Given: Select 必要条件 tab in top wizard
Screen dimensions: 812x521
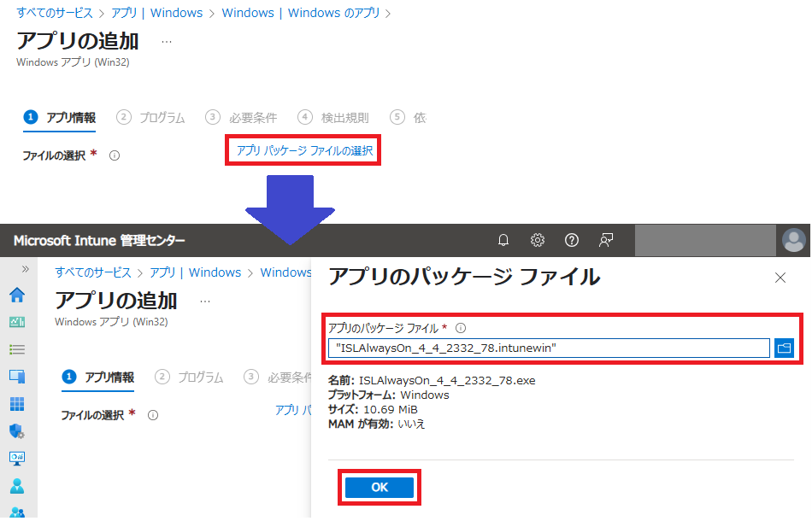Looking at the screenshot, I should point(241,118).
